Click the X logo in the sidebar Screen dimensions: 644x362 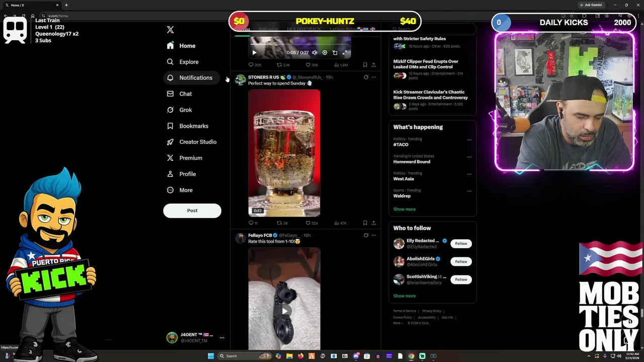pyautogui.click(x=170, y=30)
